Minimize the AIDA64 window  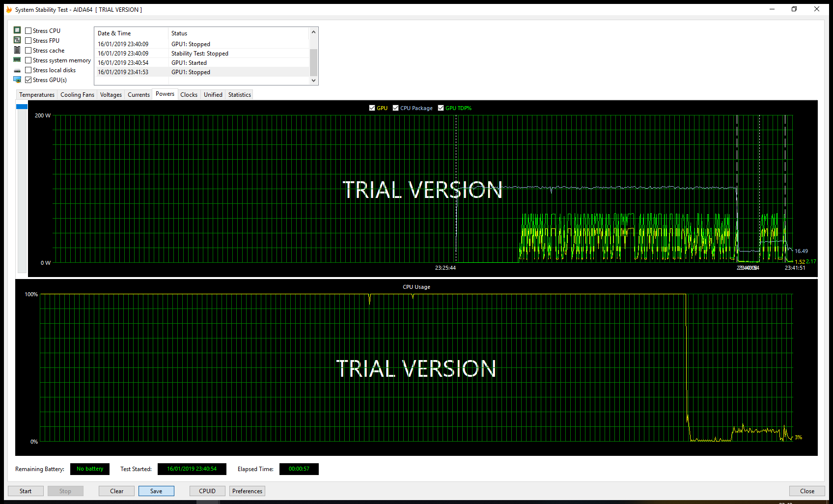pos(772,9)
